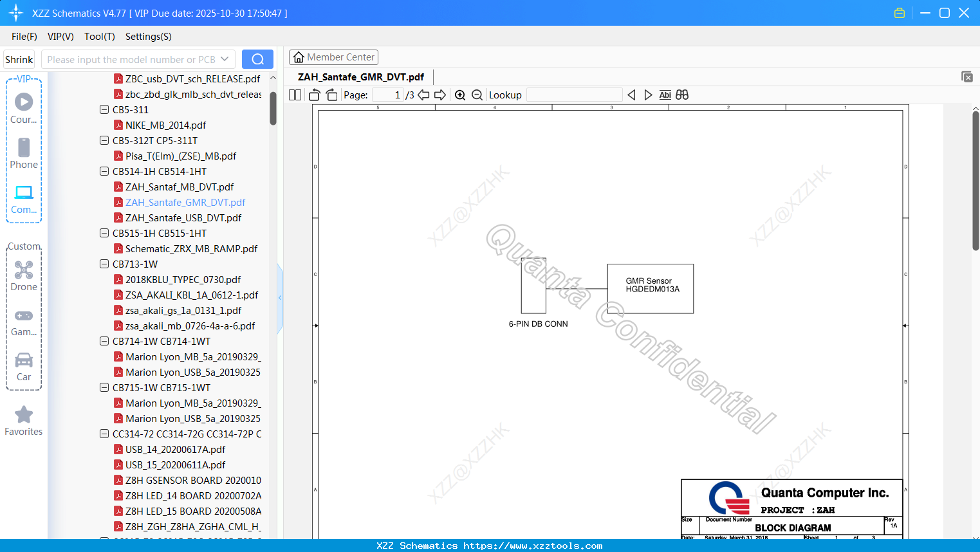
Task: Open ZAH_Santaf_MB_DVT.pdf
Action: pos(180,187)
